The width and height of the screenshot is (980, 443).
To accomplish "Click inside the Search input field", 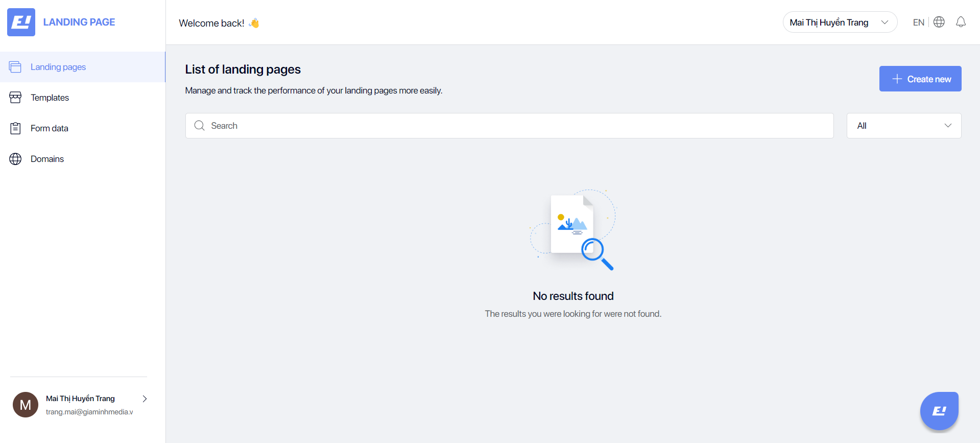I will tap(511, 126).
